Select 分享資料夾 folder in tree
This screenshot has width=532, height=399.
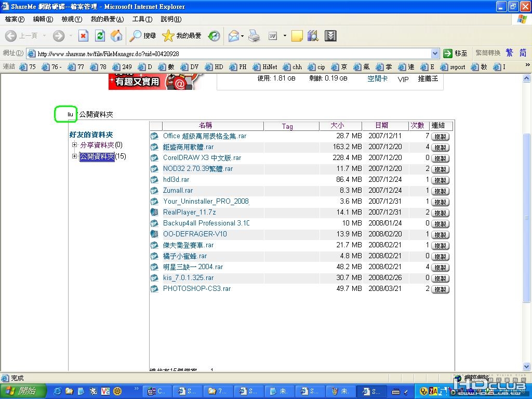point(97,145)
